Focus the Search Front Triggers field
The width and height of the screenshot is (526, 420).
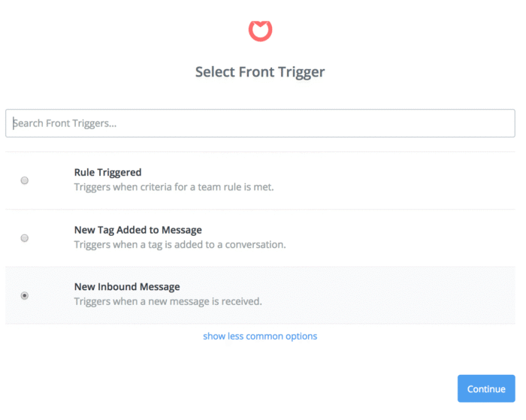260,123
